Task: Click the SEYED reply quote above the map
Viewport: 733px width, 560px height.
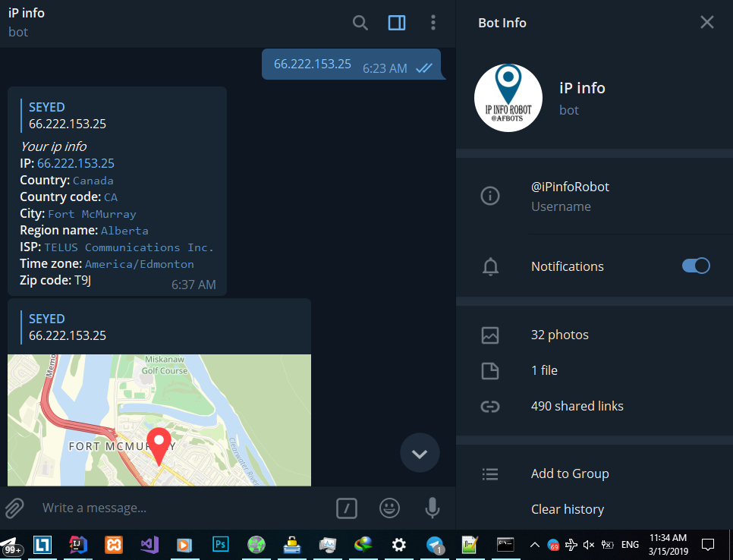Action: click(68, 327)
